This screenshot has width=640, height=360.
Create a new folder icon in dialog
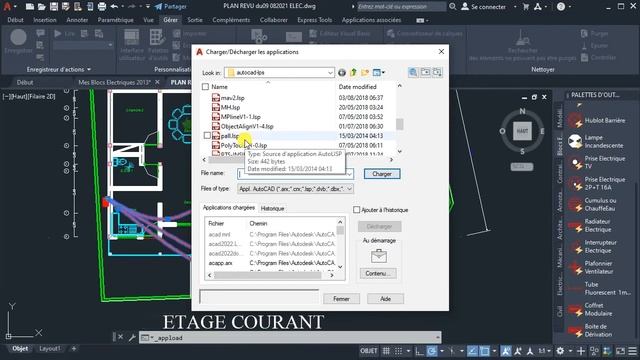click(365, 73)
